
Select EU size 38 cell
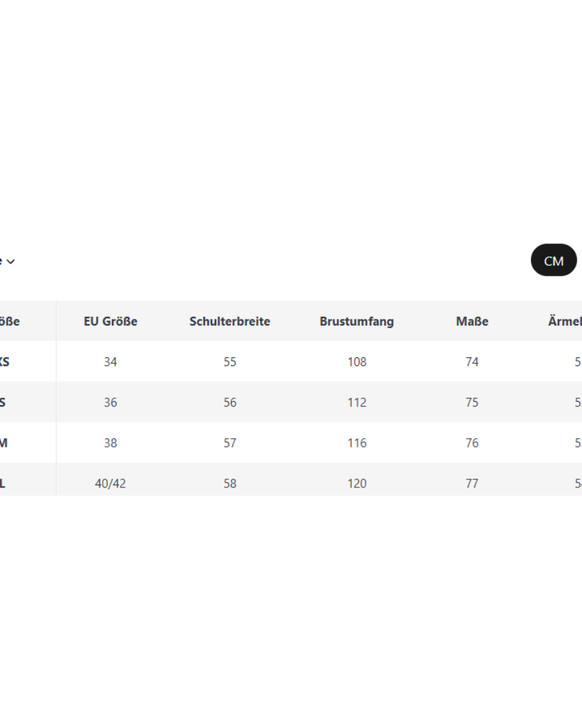(x=110, y=443)
